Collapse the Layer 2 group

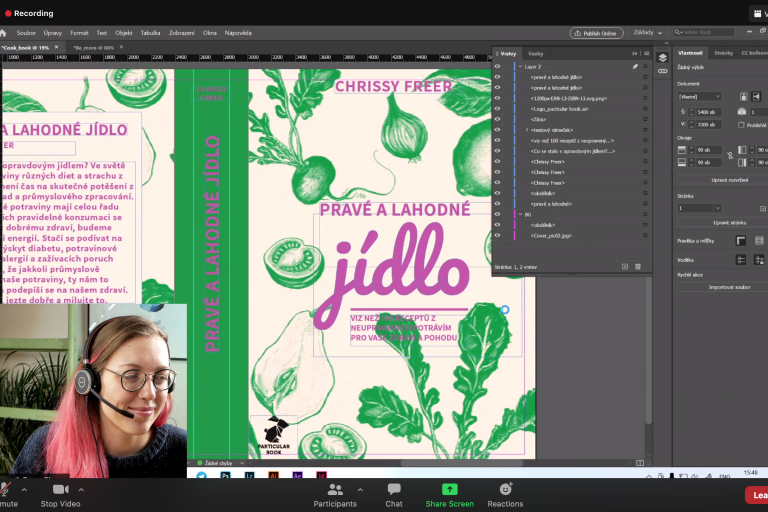point(518,66)
